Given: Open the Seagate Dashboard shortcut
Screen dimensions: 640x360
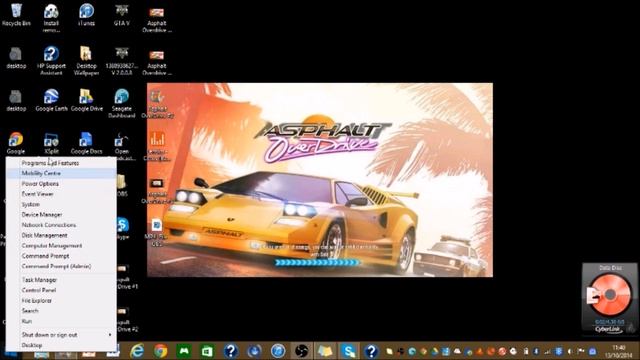Looking at the screenshot, I should [x=122, y=104].
